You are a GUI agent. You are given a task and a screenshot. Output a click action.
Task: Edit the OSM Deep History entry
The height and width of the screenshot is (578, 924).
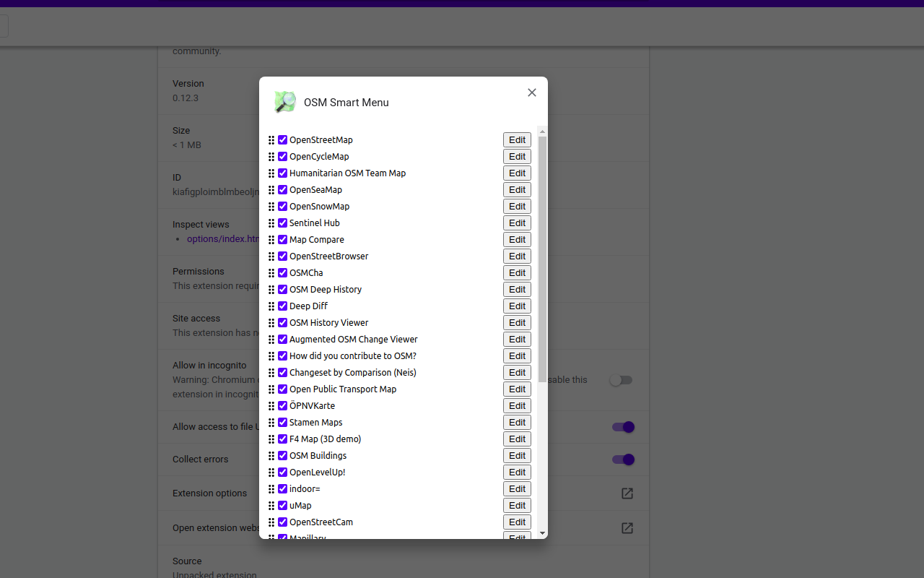click(517, 290)
